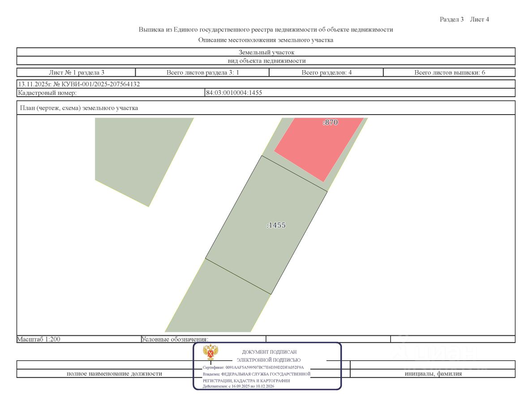Click 'инициалы, фамилия' caption
This screenshot has width=532, height=411.
[433, 374]
